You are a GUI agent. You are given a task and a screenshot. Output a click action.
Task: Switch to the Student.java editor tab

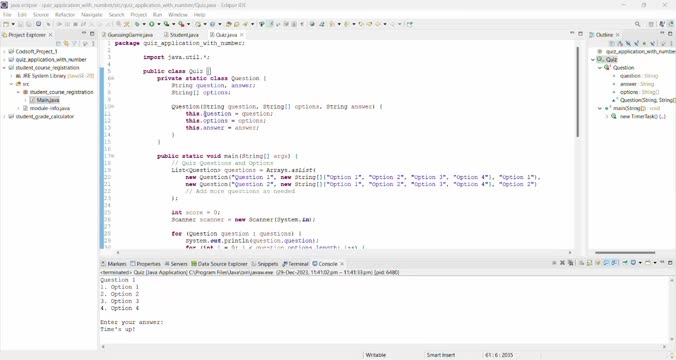pos(181,34)
